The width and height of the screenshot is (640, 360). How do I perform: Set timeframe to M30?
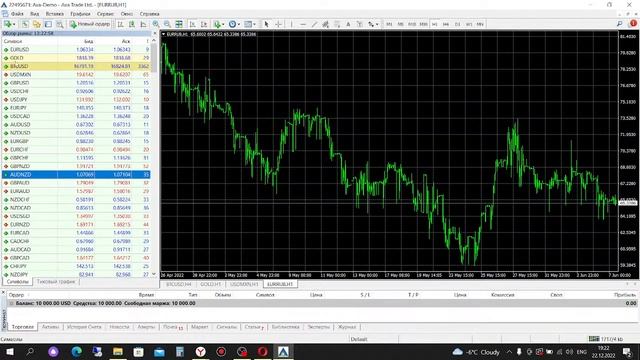click(x=423, y=24)
